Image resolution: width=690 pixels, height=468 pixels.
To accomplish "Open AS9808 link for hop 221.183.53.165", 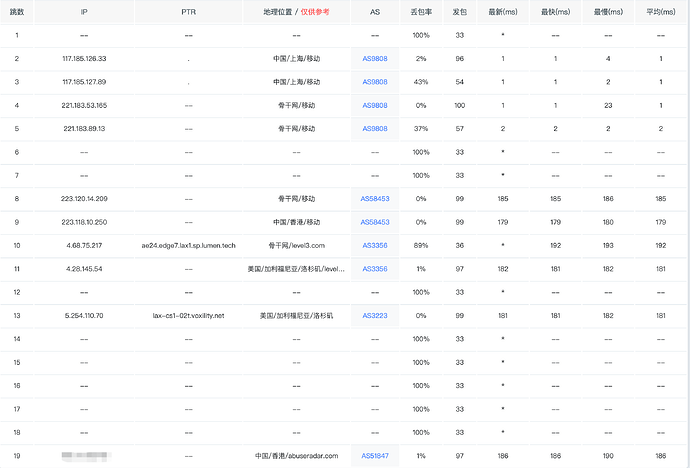I will 374,105.
